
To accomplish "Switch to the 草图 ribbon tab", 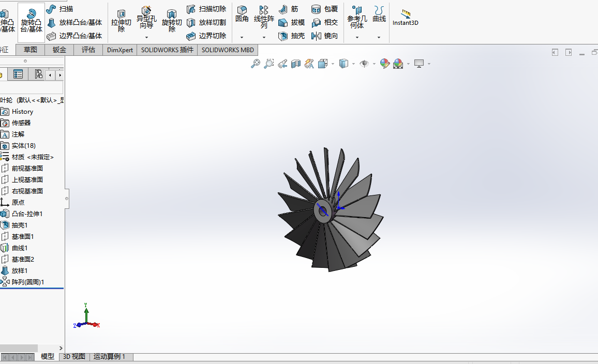I will [x=30, y=50].
